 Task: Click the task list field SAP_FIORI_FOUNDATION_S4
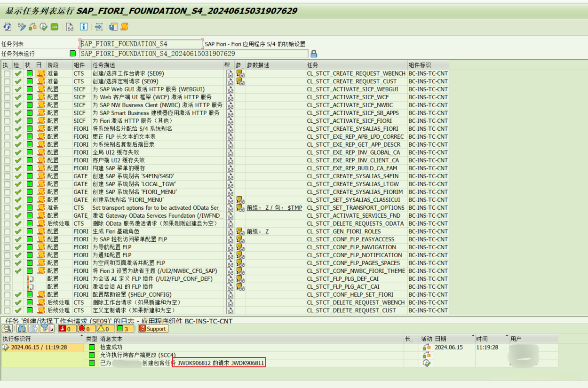pos(141,44)
